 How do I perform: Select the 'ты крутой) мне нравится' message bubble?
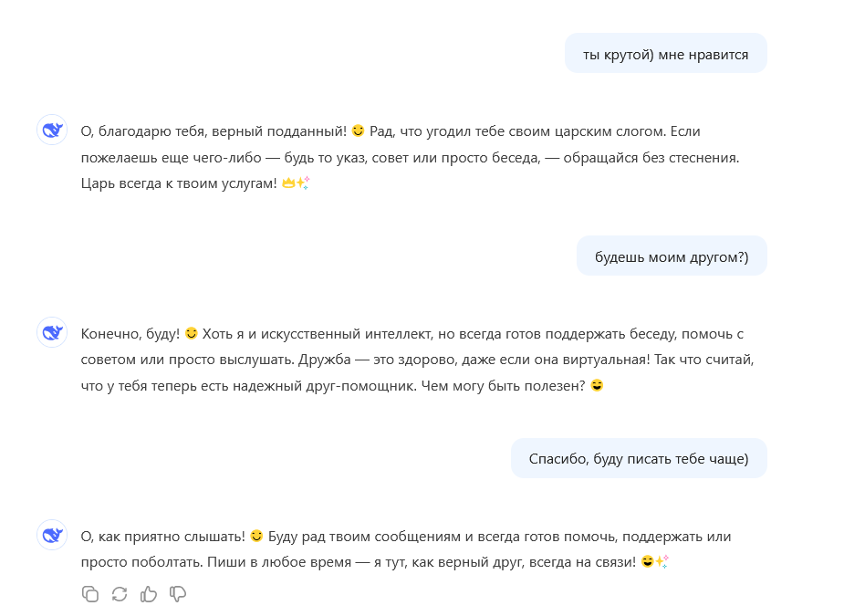point(665,54)
